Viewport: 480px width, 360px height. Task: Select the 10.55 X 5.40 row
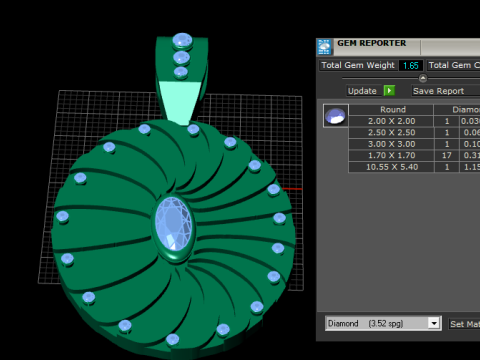(x=414, y=167)
